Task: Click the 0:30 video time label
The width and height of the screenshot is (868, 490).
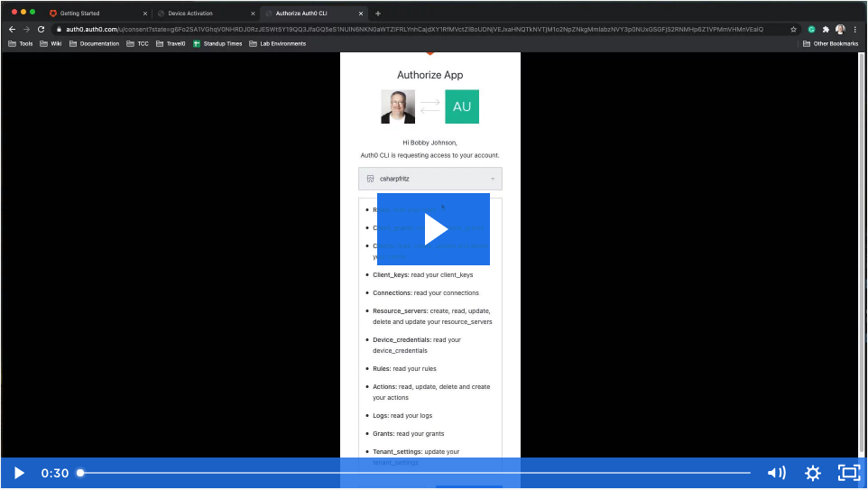Action: coord(55,474)
